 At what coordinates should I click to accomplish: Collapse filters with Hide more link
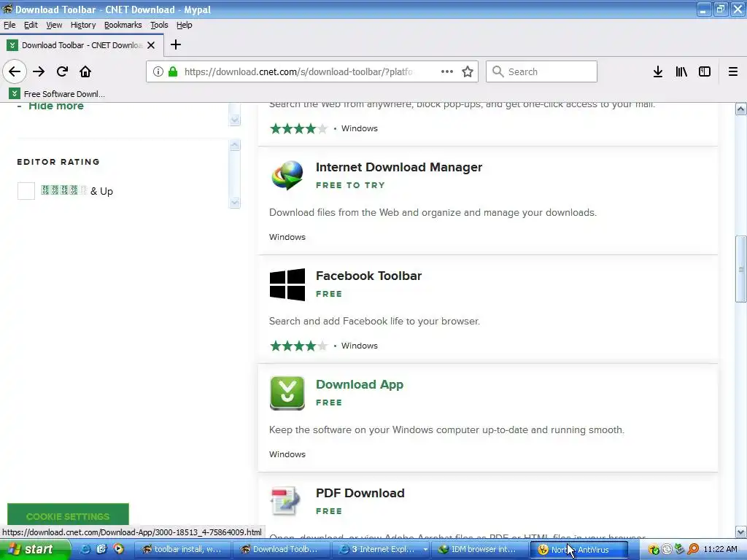[x=55, y=106]
